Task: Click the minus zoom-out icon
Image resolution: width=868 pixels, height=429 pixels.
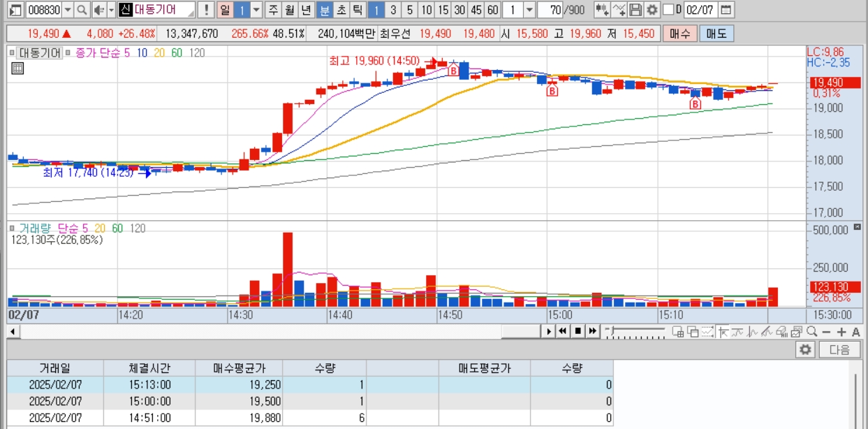Action: click(827, 333)
